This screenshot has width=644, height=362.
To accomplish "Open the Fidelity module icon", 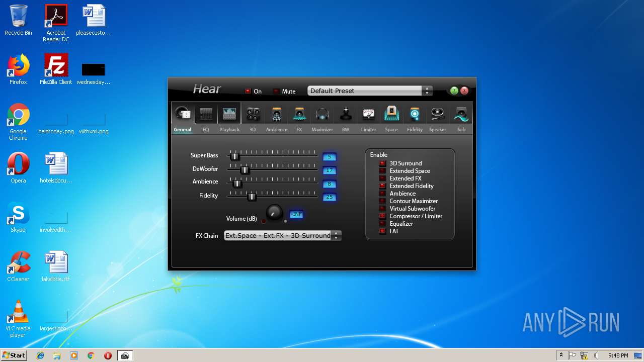I will click(x=415, y=115).
